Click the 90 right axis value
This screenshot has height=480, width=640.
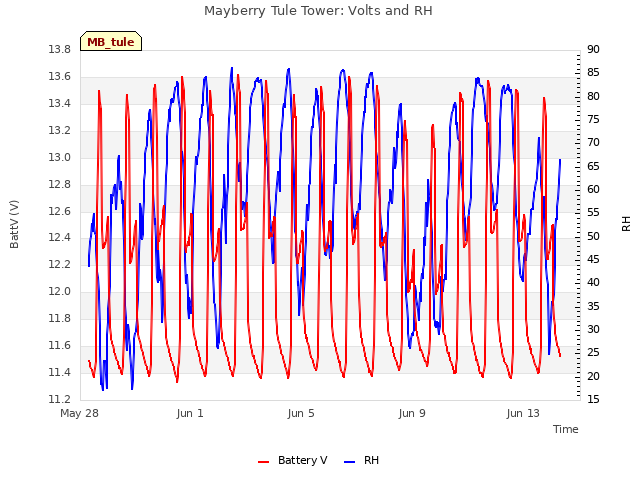(x=593, y=49)
